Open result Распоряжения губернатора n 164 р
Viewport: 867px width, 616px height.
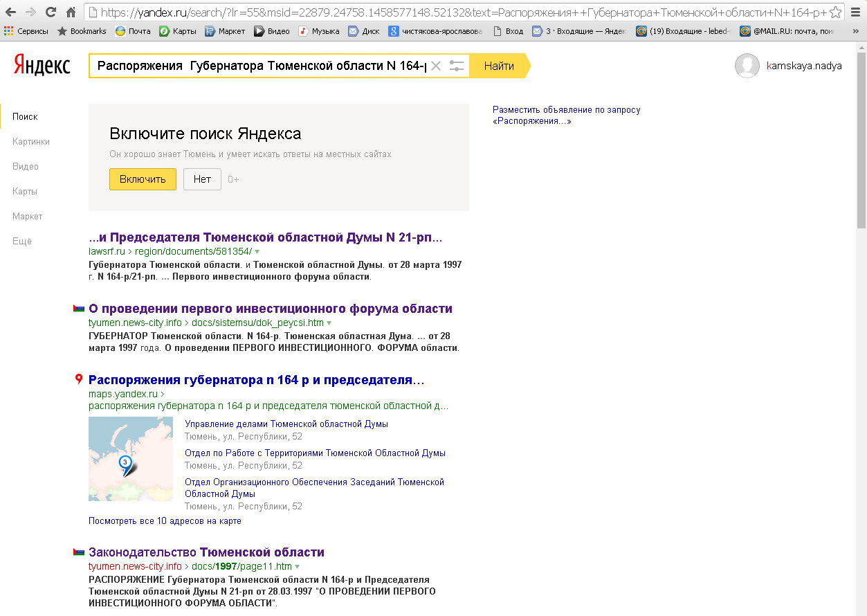click(x=257, y=380)
